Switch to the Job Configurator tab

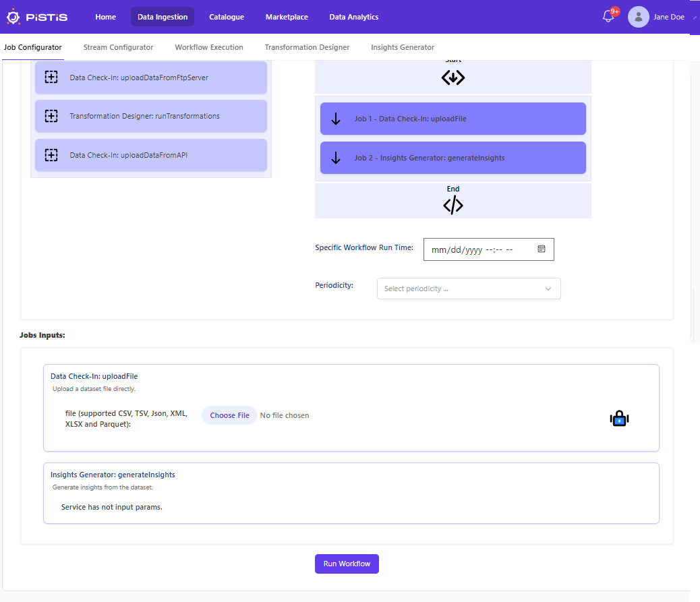(x=33, y=47)
